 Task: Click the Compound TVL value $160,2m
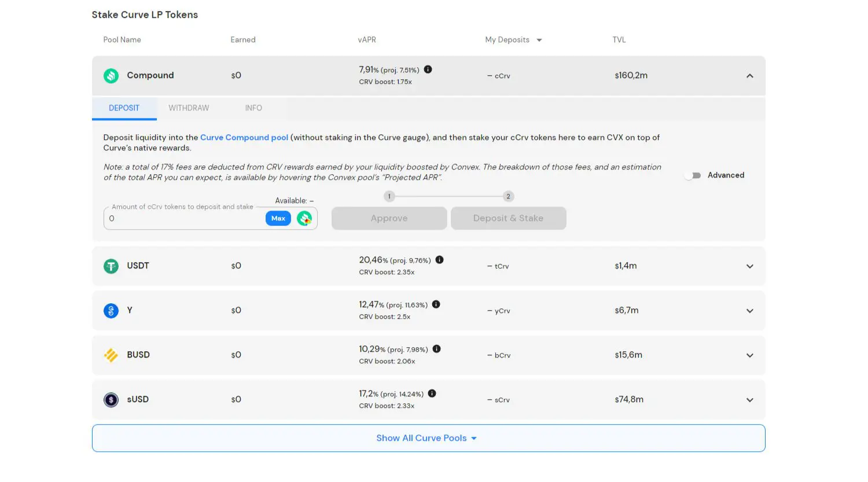(631, 76)
